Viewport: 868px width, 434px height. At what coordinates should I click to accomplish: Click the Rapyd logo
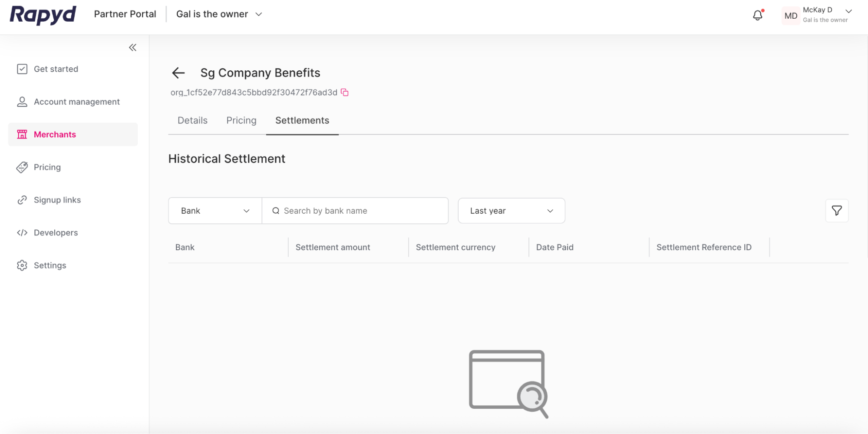pos(42,15)
